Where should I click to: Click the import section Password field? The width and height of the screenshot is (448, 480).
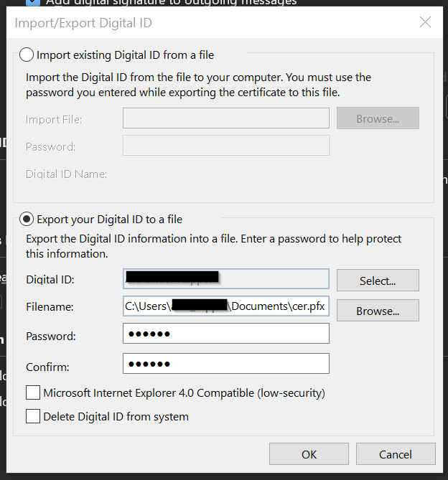pos(226,146)
